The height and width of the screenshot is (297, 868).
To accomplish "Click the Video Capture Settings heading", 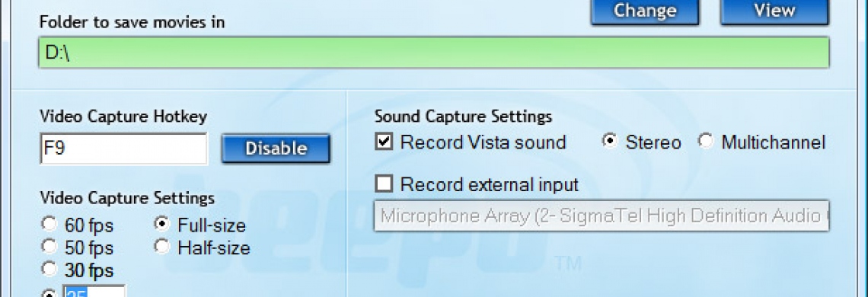I will (x=127, y=198).
